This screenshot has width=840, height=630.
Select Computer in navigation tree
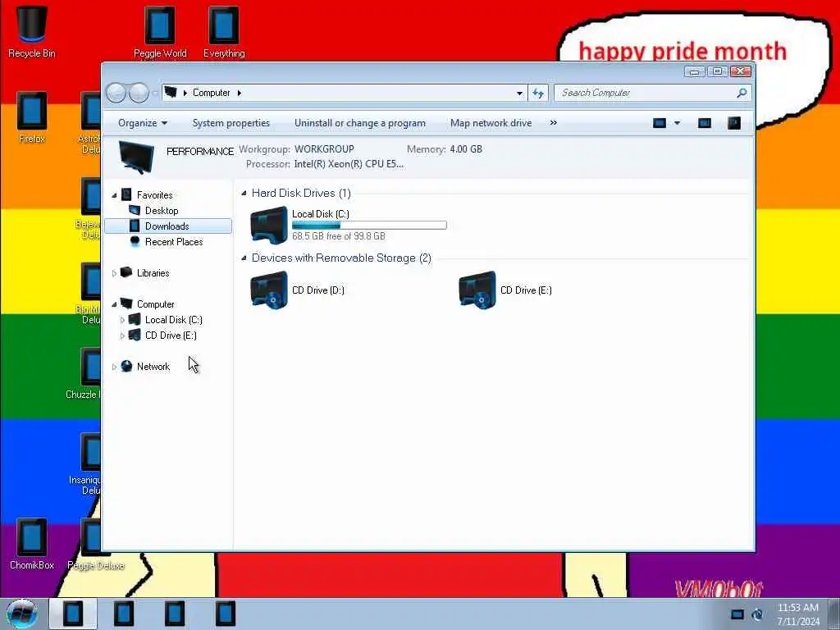click(x=155, y=304)
